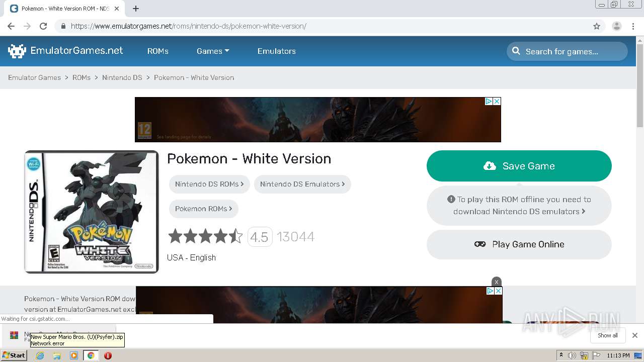Click the Pokemon White box art image

tap(91, 212)
